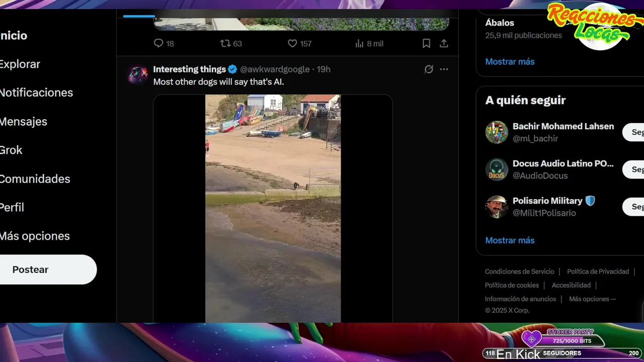Follow Docus Audio Latino
This screenshot has width=644, height=362.
633,169
